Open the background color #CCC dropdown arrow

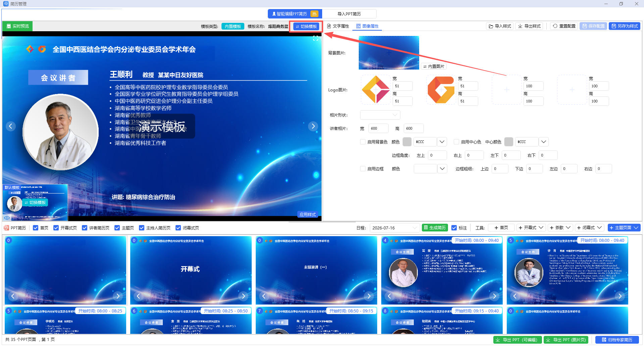coord(442,142)
